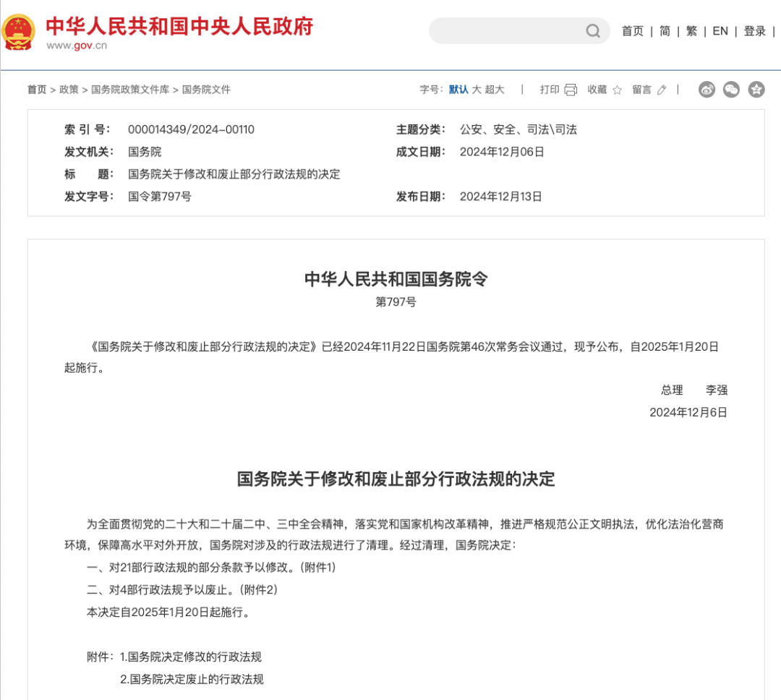Set font size to 默认
This screenshot has height=700, width=781.
point(458,90)
